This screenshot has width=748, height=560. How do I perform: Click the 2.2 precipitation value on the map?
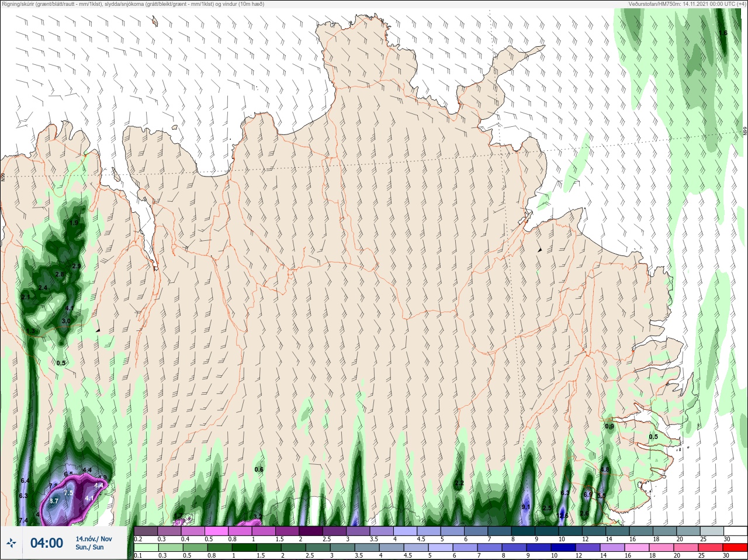pos(459,483)
